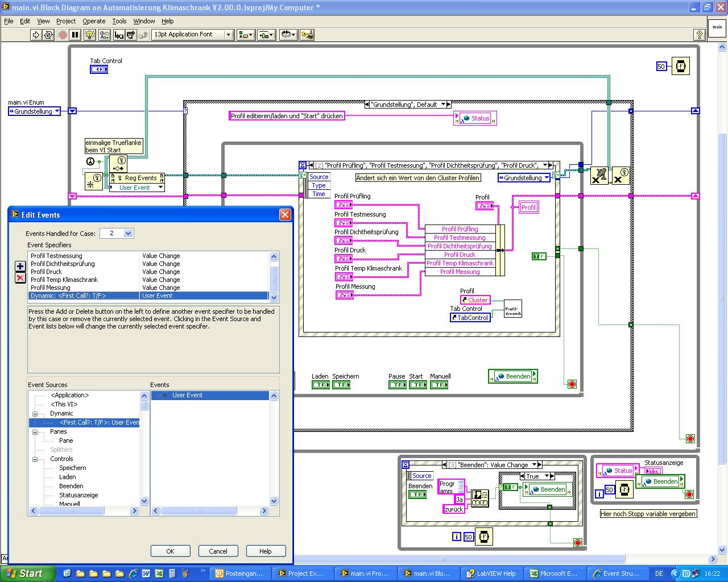Image resolution: width=728 pixels, height=582 pixels.
Task: Select Statusanzeige in the Event Sources tree
Action: (78, 495)
